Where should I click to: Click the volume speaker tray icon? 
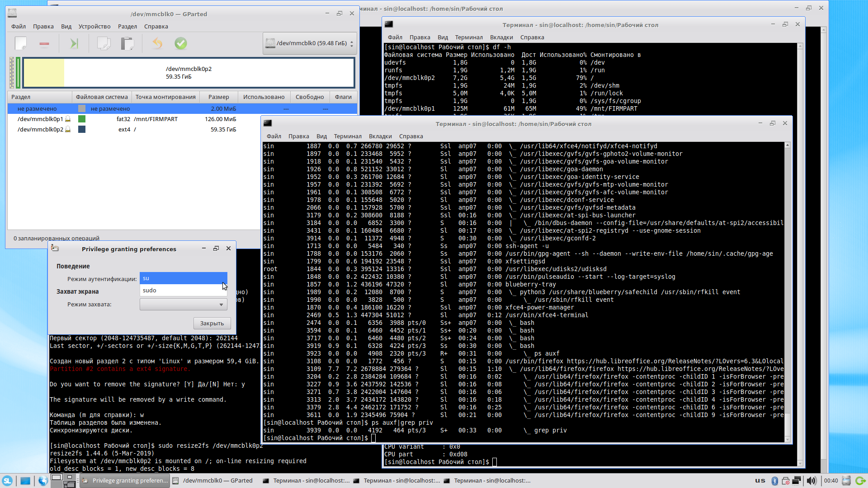tap(811, 481)
